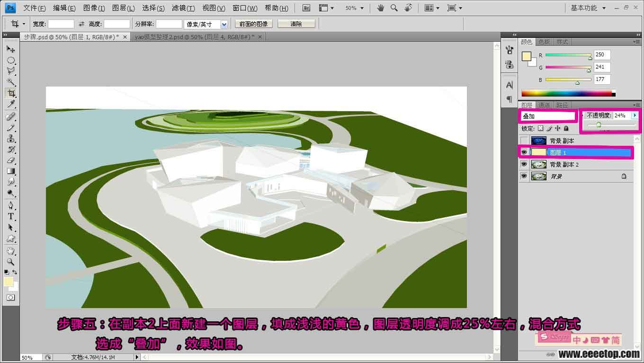
Task: Select the Eyedropper tool
Action: pyautogui.click(x=11, y=104)
